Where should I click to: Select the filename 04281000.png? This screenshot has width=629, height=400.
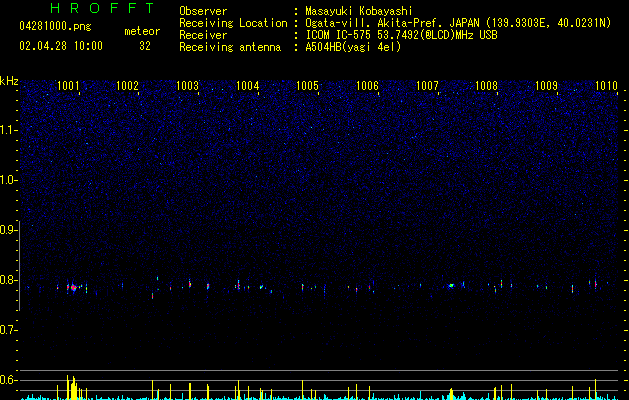tap(55, 26)
